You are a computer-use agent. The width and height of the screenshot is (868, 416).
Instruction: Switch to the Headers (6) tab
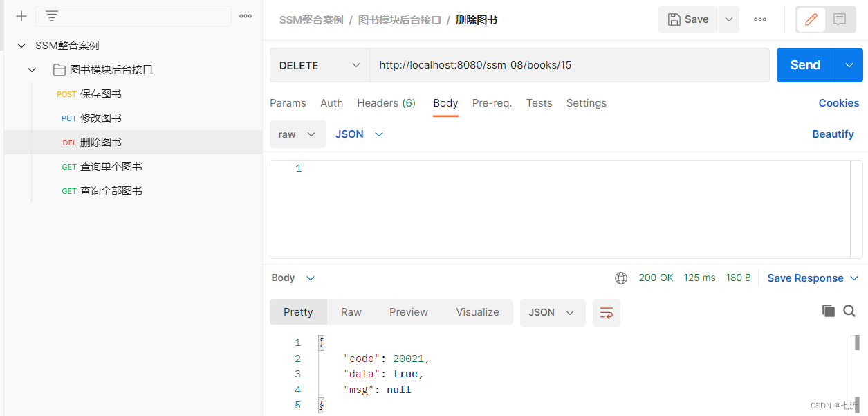point(385,102)
